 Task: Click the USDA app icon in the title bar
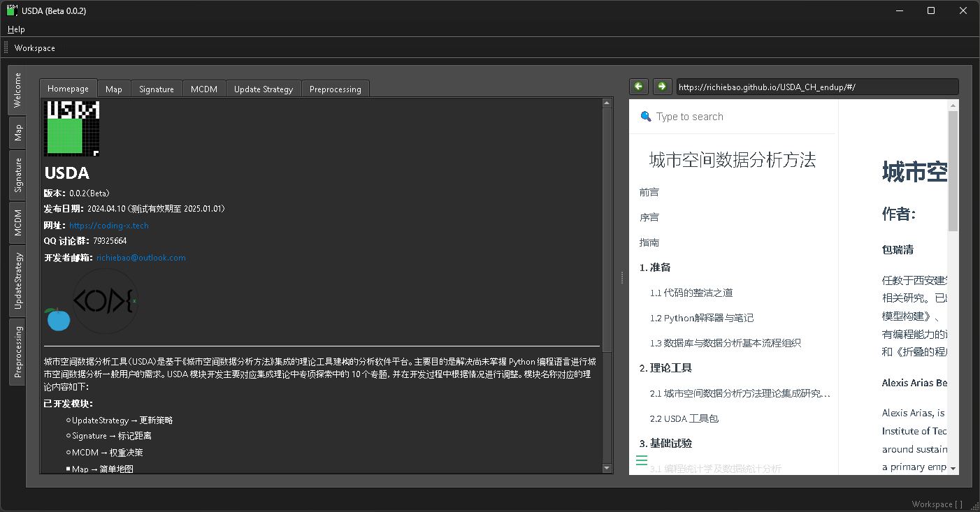[x=12, y=10]
